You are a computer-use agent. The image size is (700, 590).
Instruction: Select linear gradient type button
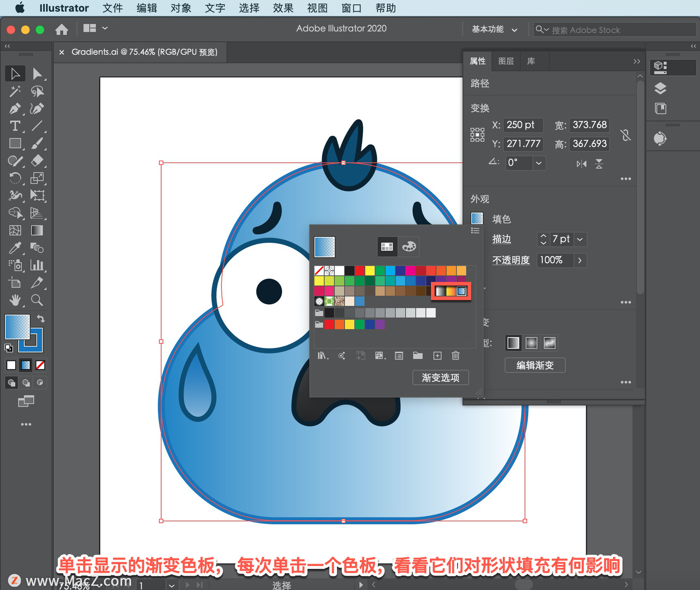(513, 343)
